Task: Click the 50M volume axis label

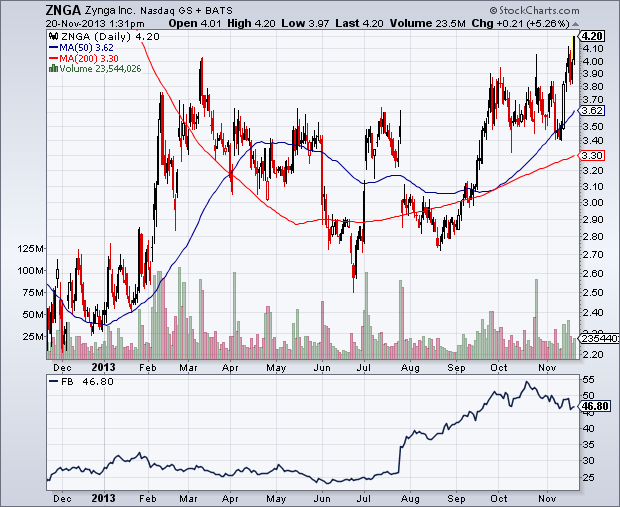Action: 33,315
